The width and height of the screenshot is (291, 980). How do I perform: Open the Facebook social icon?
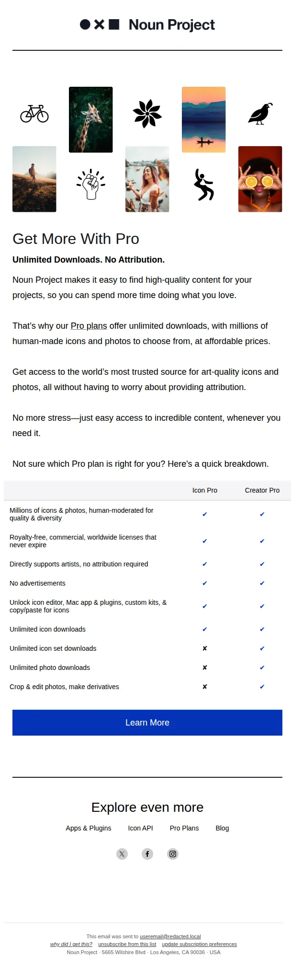point(147,854)
